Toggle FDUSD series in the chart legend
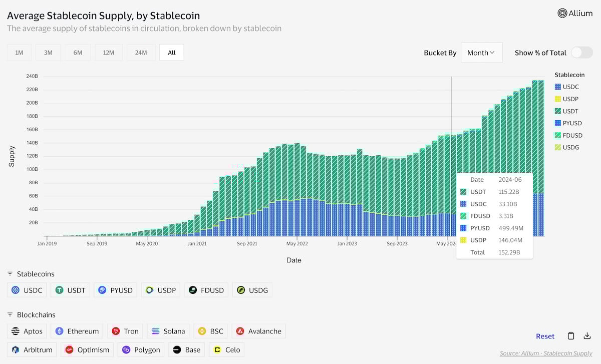Viewport: 601px width, 364px height. [x=568, y=135]
